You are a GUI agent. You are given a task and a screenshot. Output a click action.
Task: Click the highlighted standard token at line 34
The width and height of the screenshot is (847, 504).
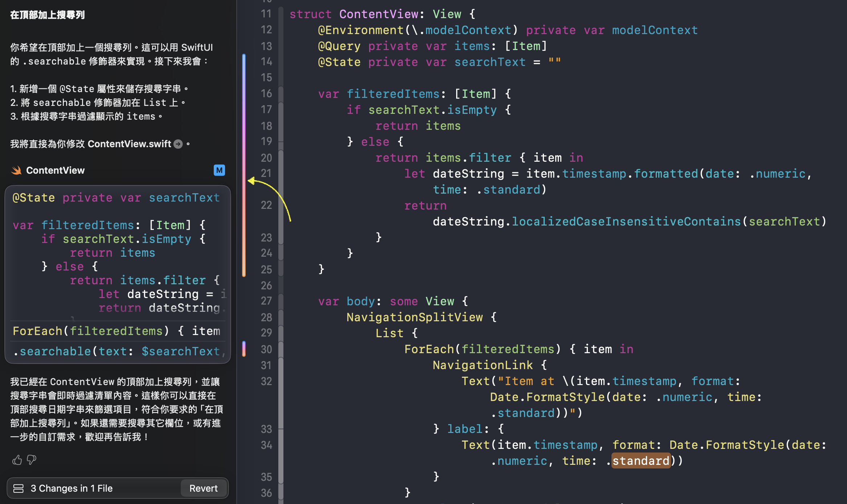click(641, 461)
